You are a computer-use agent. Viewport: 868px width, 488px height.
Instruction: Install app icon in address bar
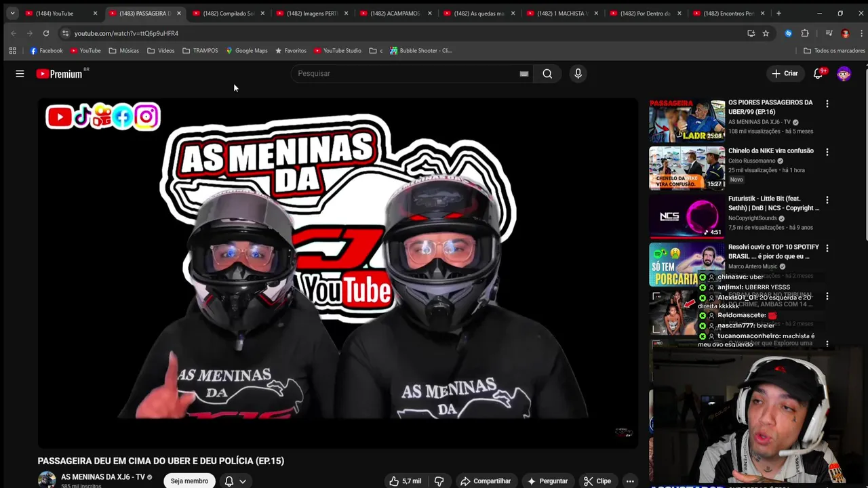[x=751, y=33]
